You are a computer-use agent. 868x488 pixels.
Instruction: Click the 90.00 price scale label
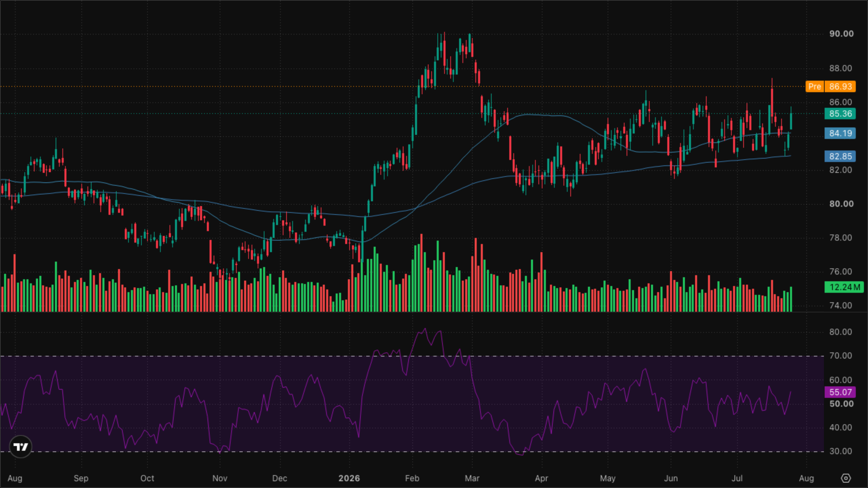click(x=841, y=34)
